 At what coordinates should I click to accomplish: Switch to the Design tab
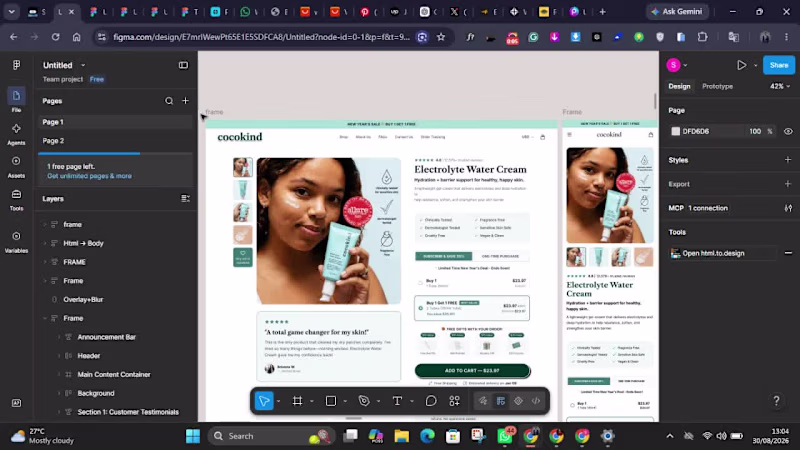[x=679, y=86]
